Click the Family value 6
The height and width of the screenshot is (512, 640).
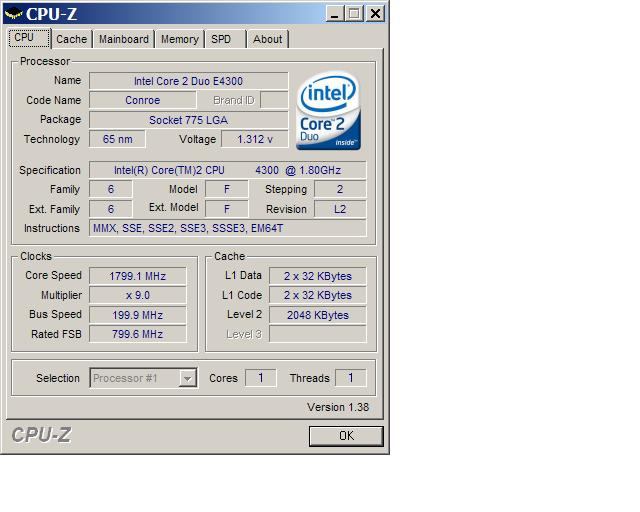coord(111,189)
